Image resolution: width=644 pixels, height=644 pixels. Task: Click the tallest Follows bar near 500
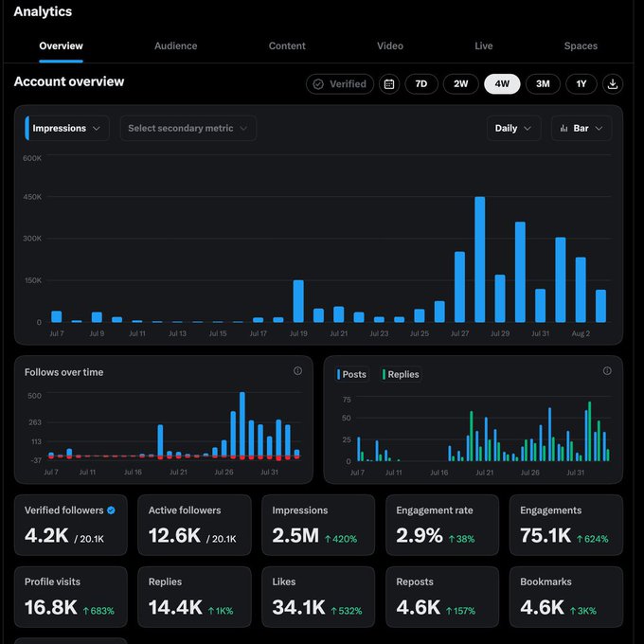[242, 425]
